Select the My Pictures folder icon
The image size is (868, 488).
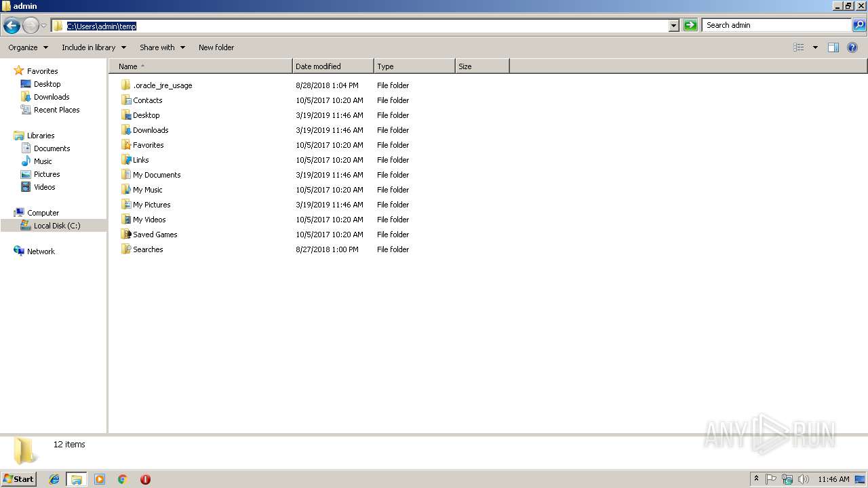125,205
